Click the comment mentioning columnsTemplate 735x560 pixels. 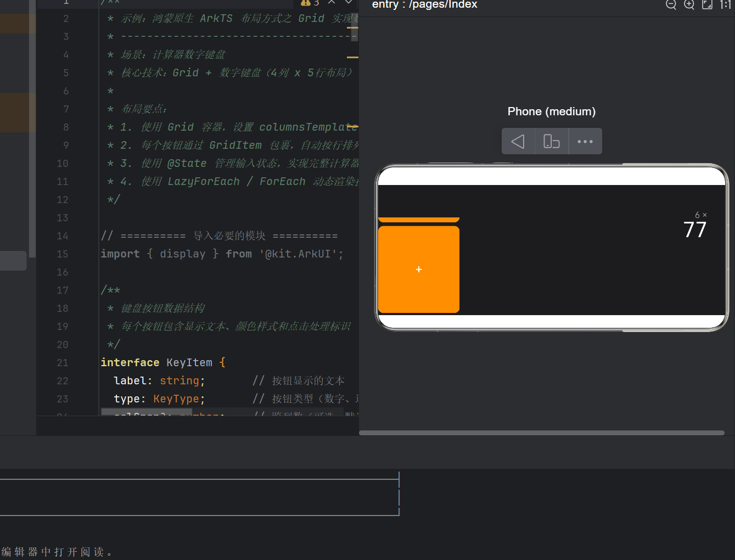click(x=233, y=127)
